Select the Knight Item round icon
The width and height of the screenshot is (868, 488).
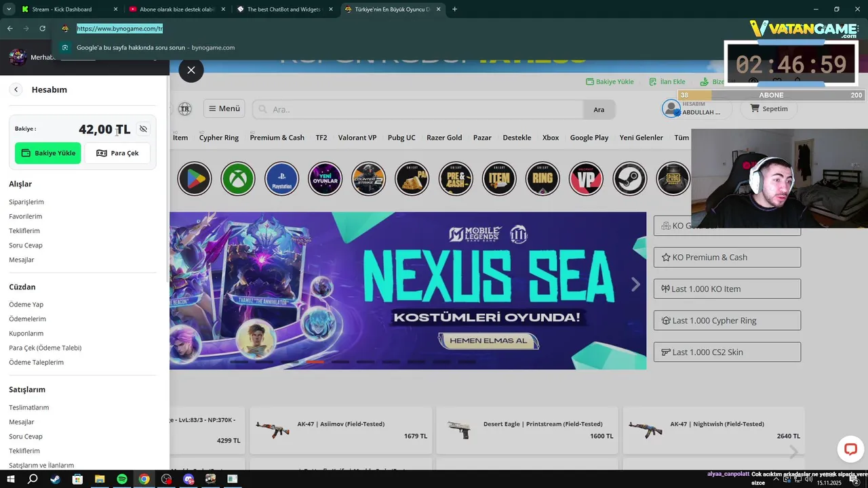[499, 178]
